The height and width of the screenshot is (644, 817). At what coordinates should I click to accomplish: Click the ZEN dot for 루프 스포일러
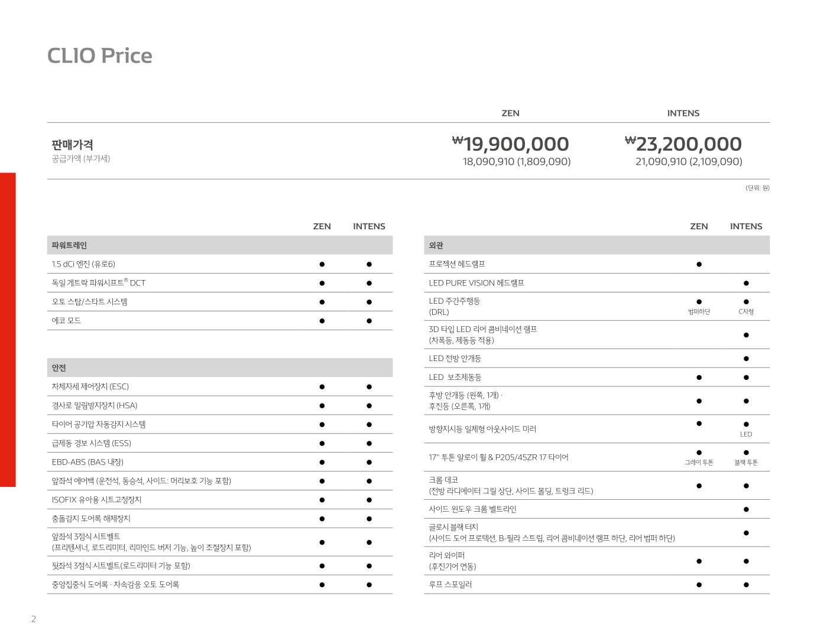(699, 585)
